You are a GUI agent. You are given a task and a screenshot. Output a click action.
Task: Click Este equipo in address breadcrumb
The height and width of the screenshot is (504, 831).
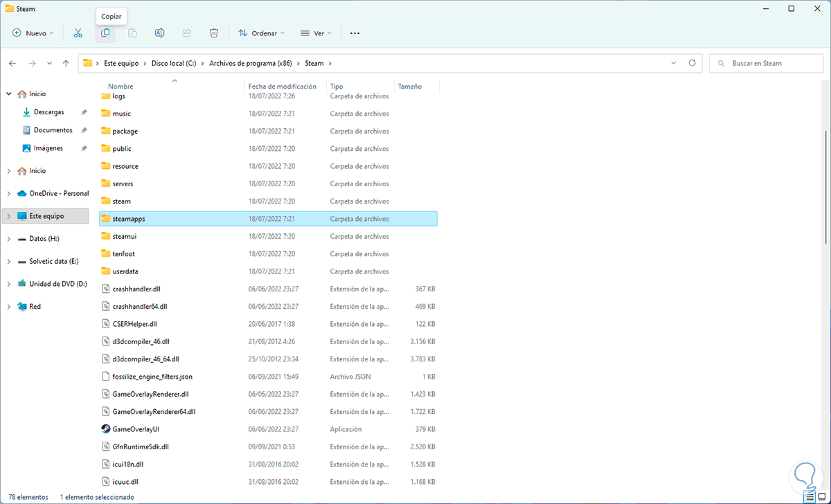click(x=120, y=63)
